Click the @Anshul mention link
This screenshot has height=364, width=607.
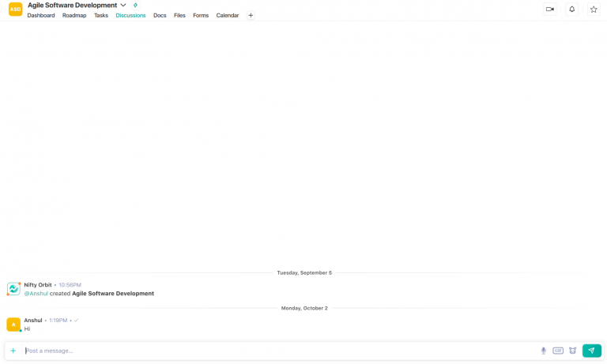pos(36,293)
